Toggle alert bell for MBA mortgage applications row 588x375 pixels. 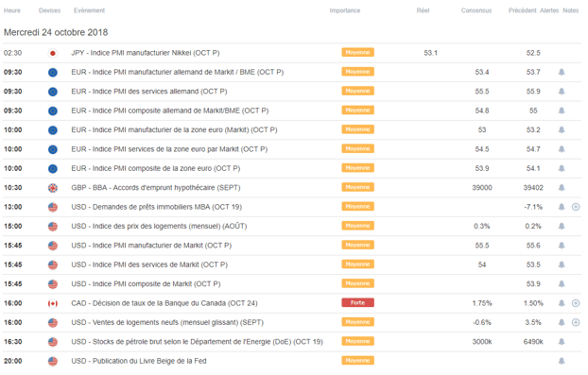point(562,207)
